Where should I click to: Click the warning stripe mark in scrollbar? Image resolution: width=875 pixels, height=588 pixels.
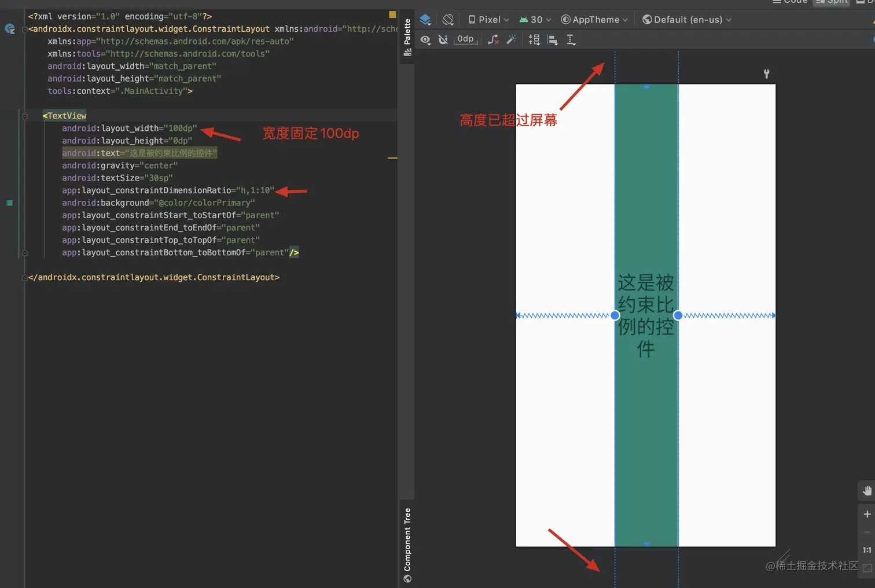pyautogui.click(x=392, y=157)
